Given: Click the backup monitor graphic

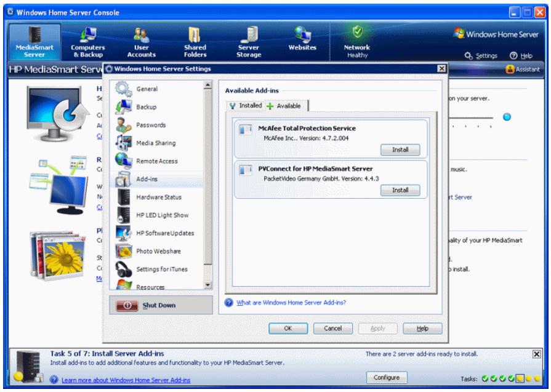Looking at the screenshot, I should click(57, 113).
